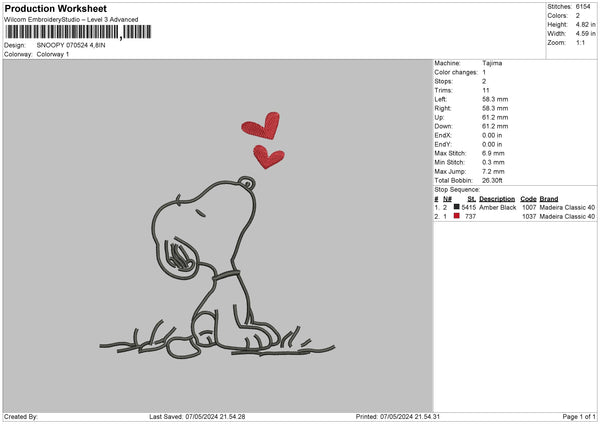Click the Color changes value
Screen dimensions: 600x424
tap(484, 72)
